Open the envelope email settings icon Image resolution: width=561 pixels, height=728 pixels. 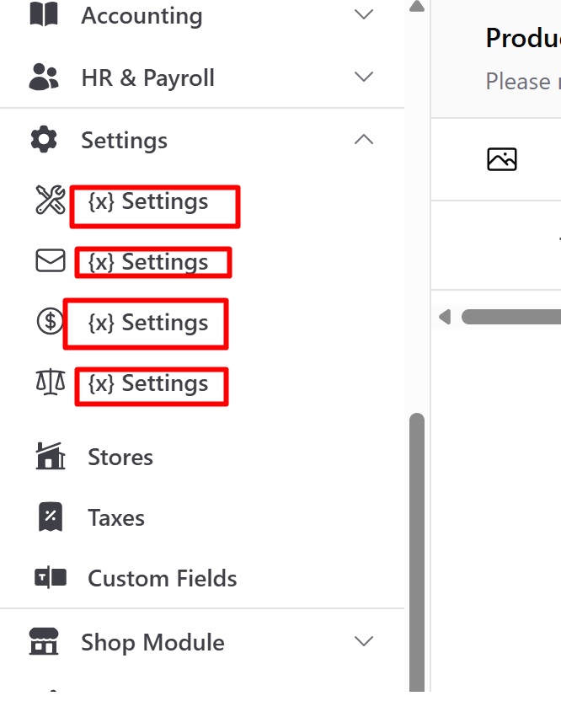pyautogui.click(x=51, y=260)
